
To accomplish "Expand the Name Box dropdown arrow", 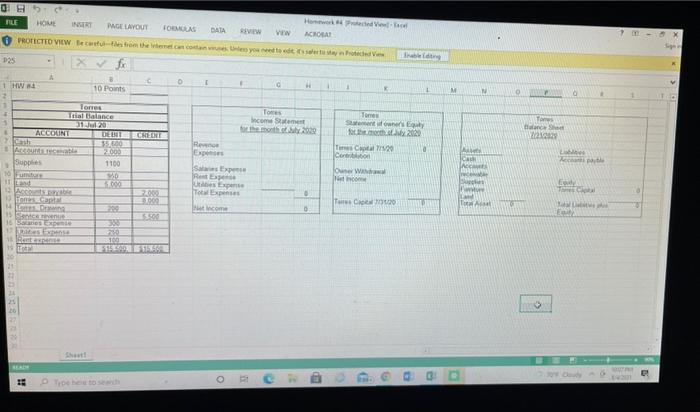I will 49,60.
